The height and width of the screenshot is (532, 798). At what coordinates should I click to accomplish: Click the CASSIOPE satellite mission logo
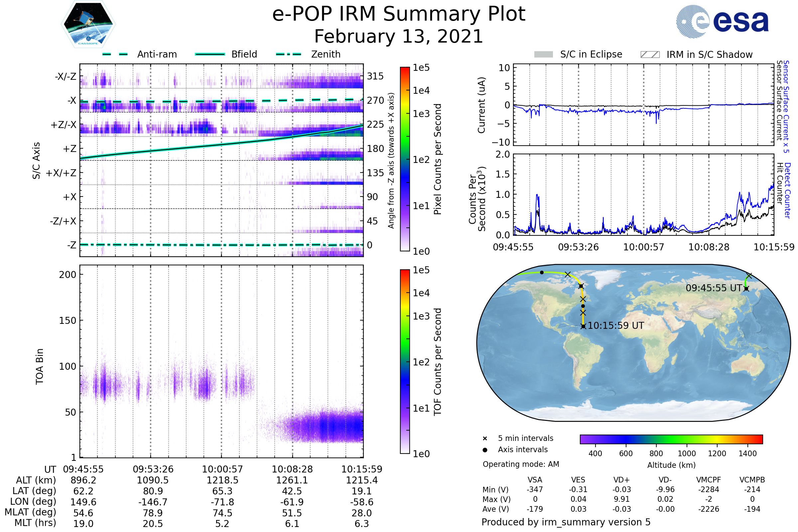pyautogui.click(x=88, y=24)
